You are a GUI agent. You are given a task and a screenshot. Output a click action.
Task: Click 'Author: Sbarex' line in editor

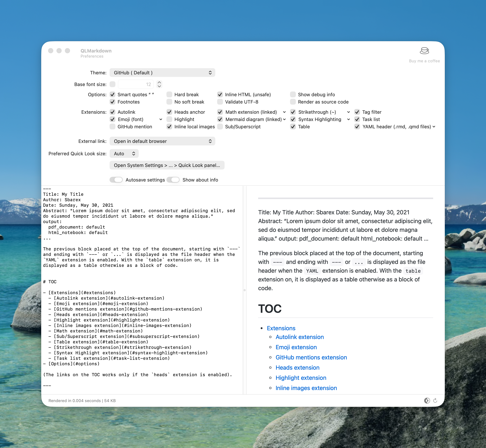(62, 200)
